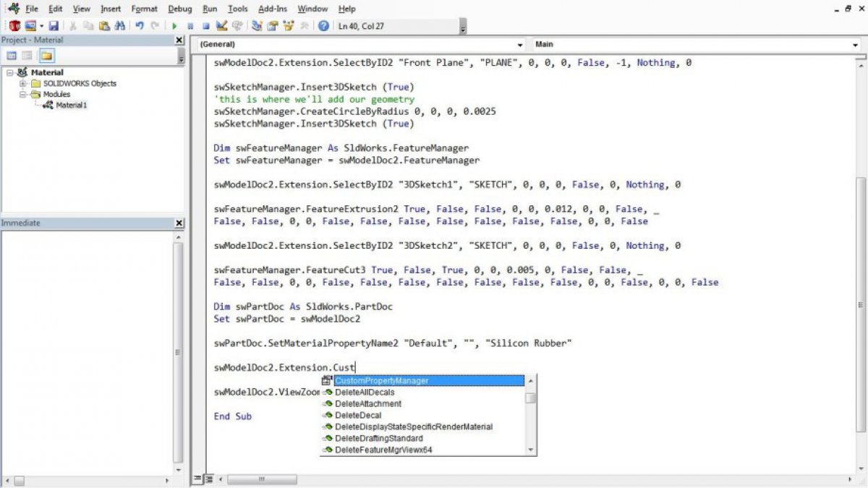
Task: Collapse the Material project tree node
Action: pyautogui.click(x=9, y=72)
